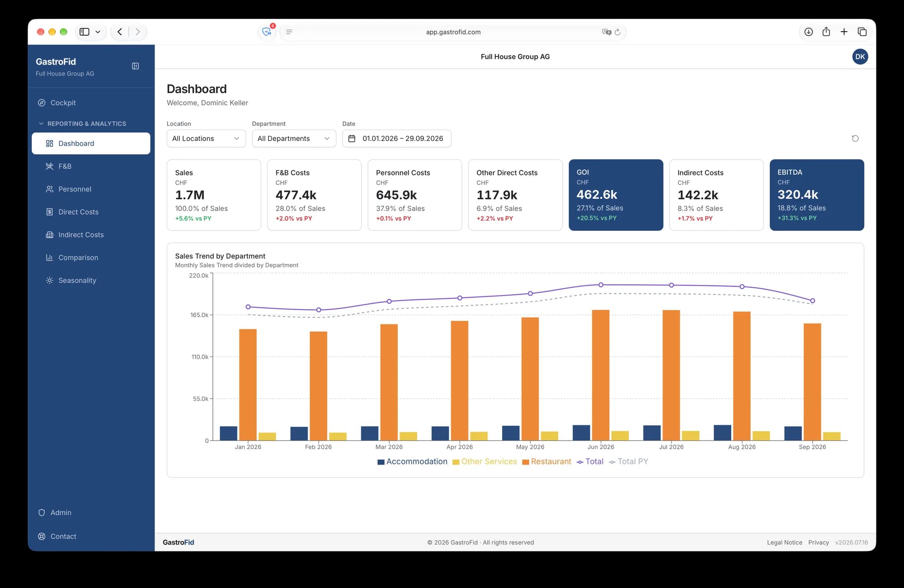Open the Cockpit menu item
The height and width of the screenshot is (588, 904).
pos(91,103)
